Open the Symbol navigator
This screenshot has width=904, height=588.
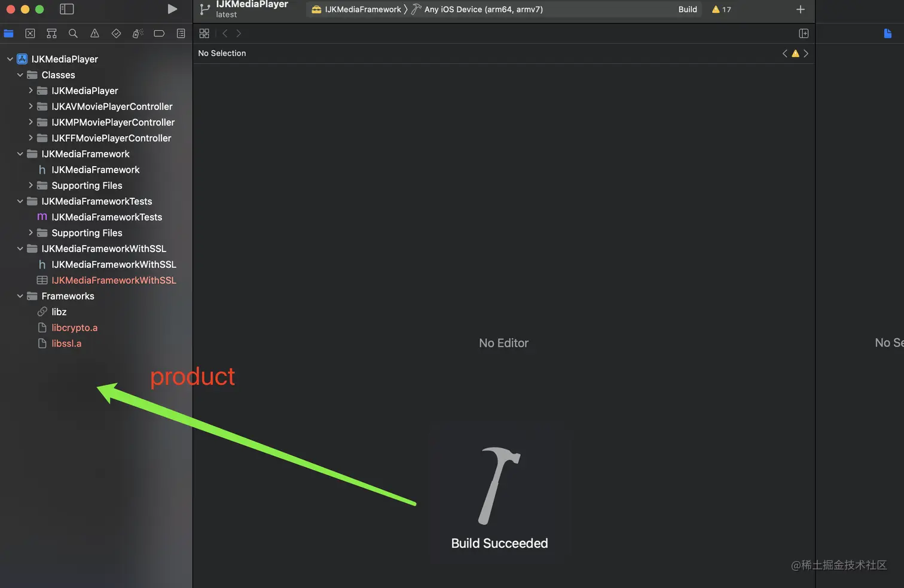(51, 33)
